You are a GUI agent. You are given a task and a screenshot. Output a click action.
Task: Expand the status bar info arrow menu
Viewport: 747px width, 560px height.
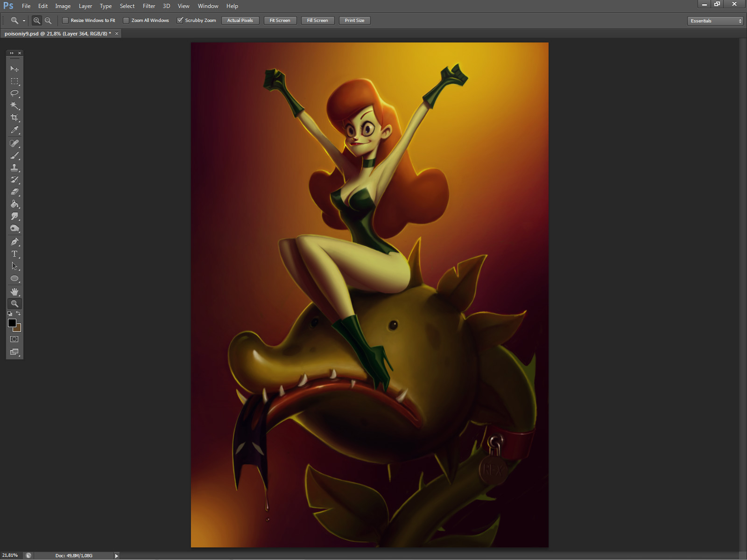point(117,556)
